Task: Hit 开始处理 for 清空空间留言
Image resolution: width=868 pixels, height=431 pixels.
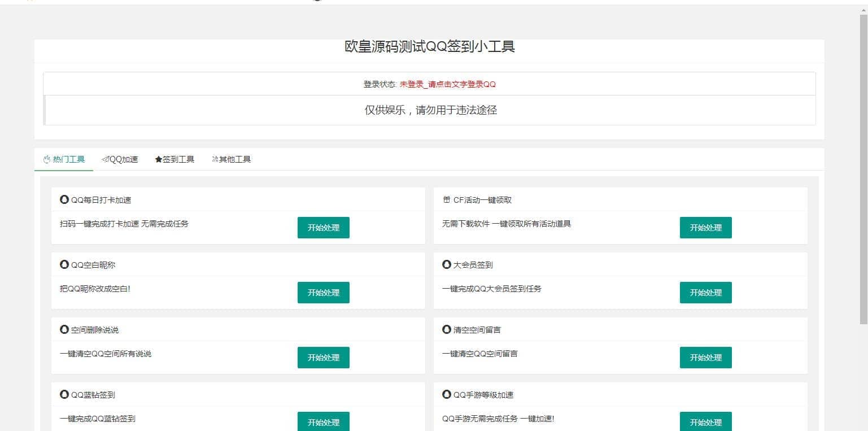Action: pos(705,358)
